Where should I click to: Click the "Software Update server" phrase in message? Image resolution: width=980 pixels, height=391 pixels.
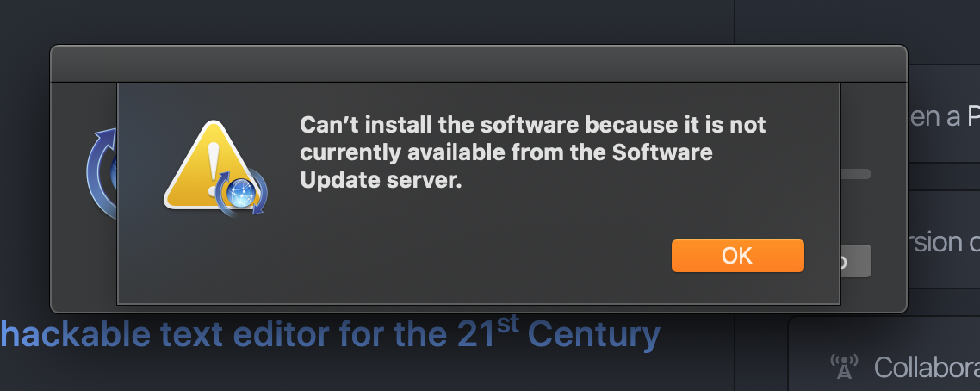pos(506,167)
